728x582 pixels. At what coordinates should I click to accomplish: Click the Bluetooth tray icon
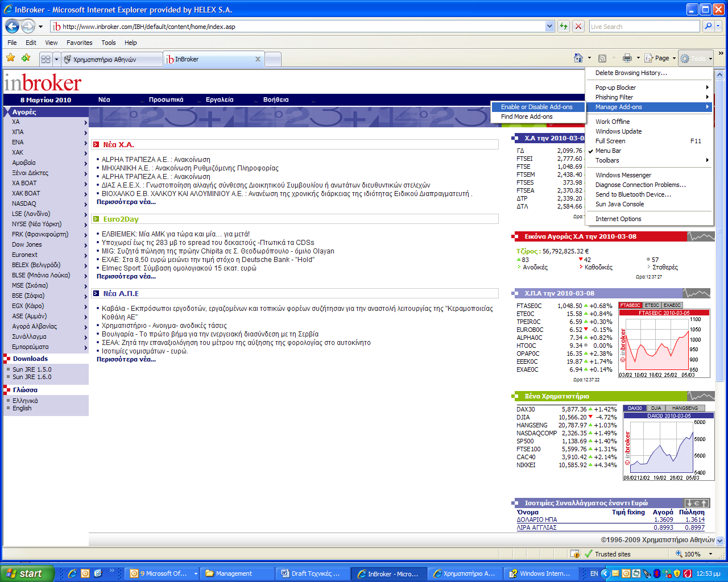656,573
